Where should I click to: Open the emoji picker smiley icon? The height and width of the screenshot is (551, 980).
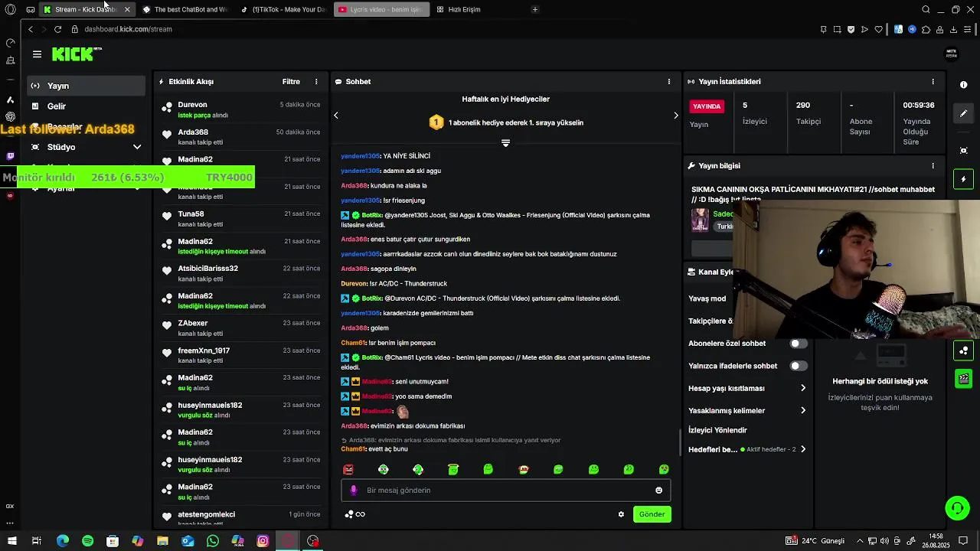coord(658,491)
